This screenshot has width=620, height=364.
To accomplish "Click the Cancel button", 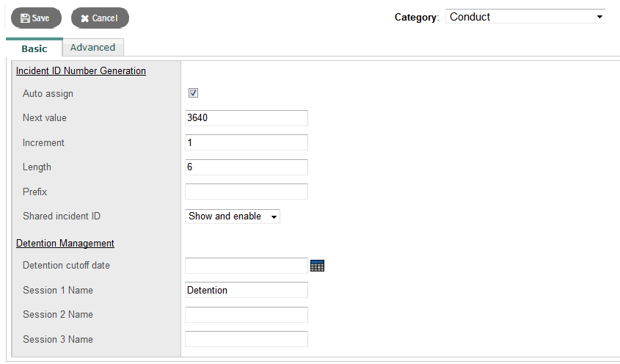I will tap(100, 18).
